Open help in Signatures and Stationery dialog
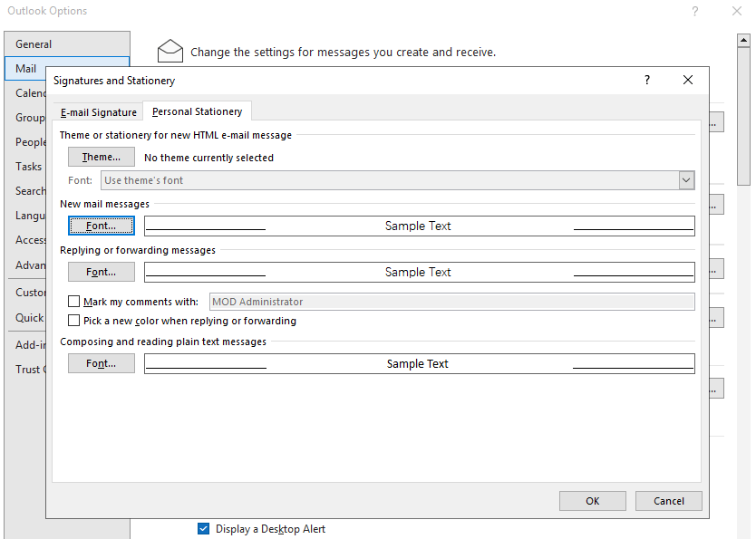756x539 pixels. (x=647, y=80)
